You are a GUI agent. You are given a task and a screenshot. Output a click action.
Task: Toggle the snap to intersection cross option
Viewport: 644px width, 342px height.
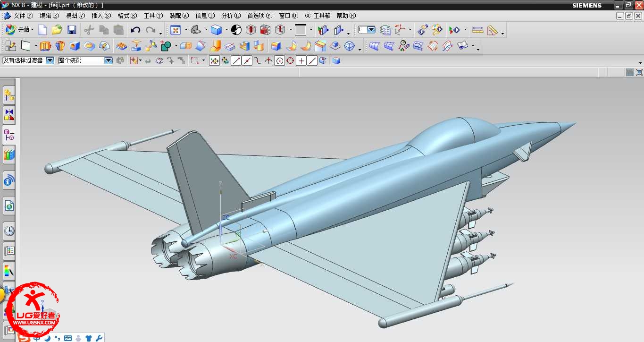268,61
